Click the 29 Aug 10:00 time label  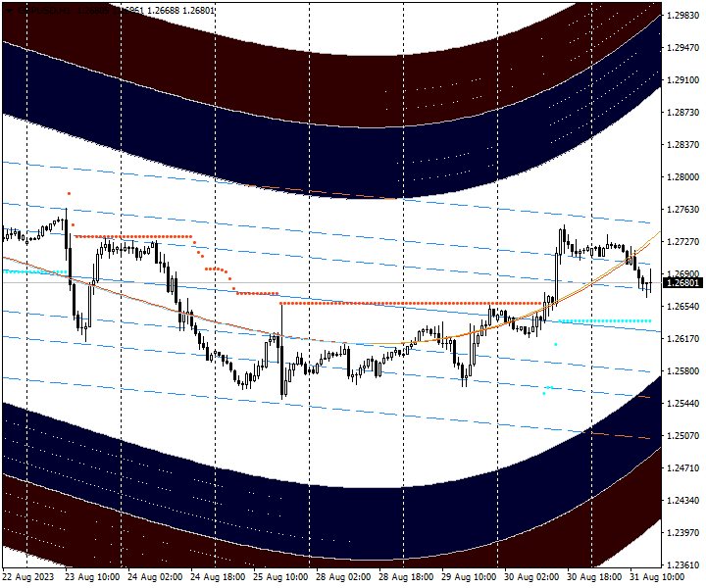[469, 577]
